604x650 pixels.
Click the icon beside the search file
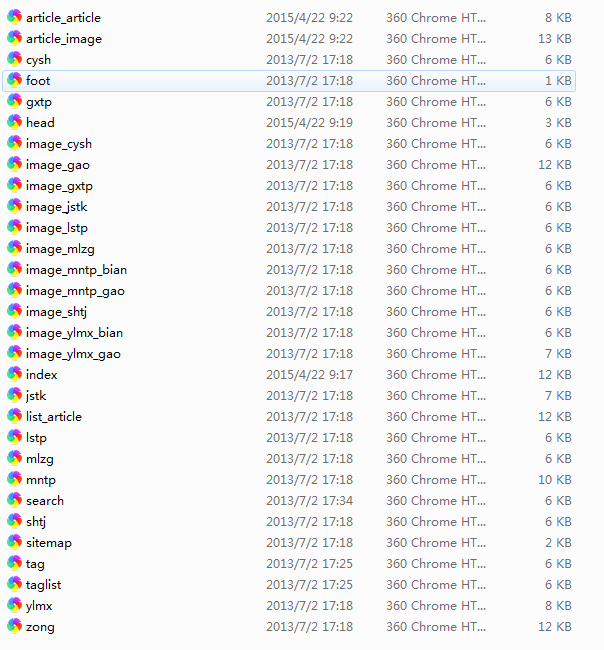point(15,501)
